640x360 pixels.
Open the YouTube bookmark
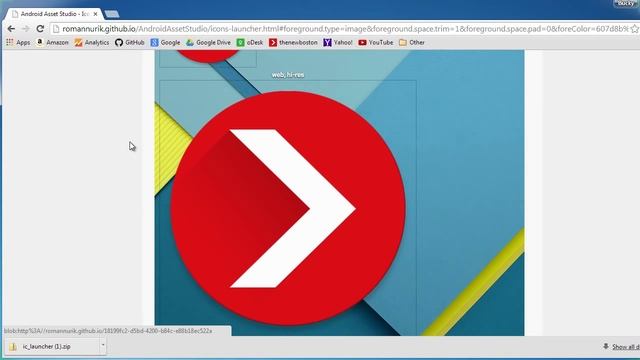pyautogui.click(x=376, y=42)
